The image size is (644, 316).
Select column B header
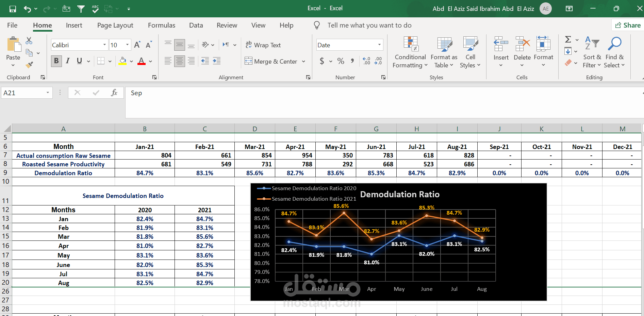145,129
